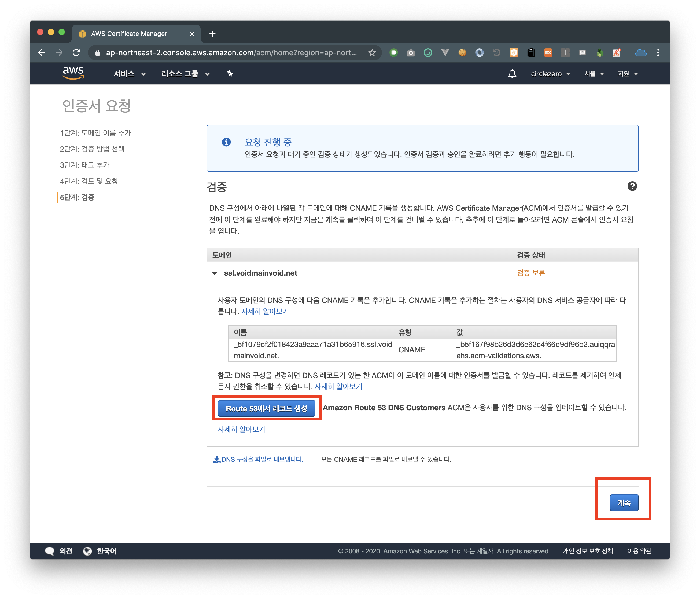The height and width of the screenshot is (599, 700).
Task: Open a new browser tab
Action: click(x=212, y=34)
